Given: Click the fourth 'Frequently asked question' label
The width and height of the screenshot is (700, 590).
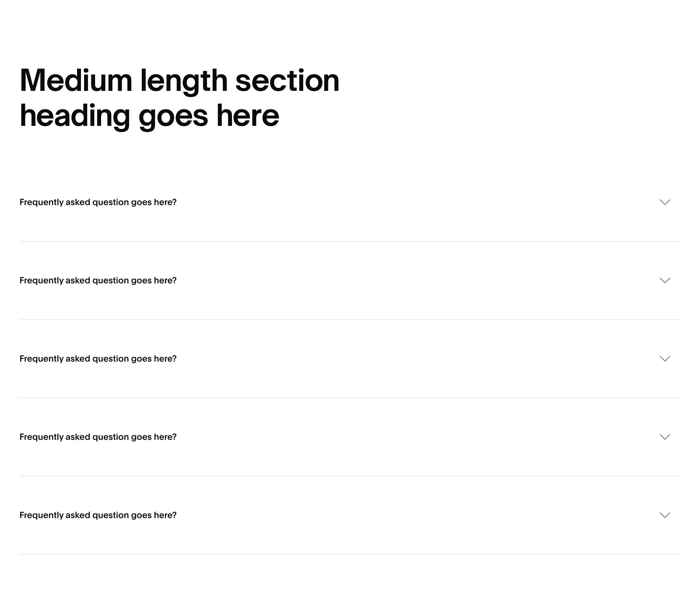Looking at the screenshot, I should point(98,437).
